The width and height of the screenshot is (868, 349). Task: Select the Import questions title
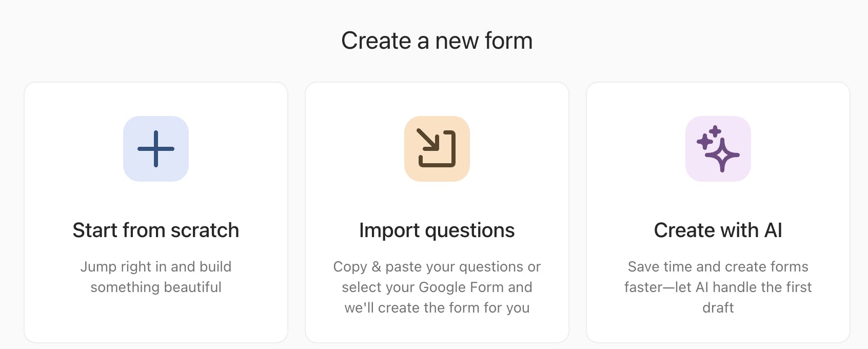tap(437, 230)
